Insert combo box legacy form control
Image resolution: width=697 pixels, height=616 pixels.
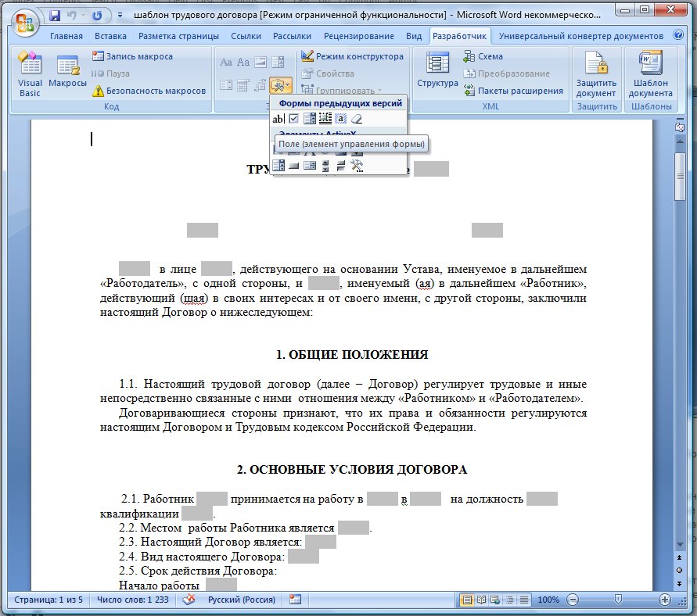tap(309, 119)
